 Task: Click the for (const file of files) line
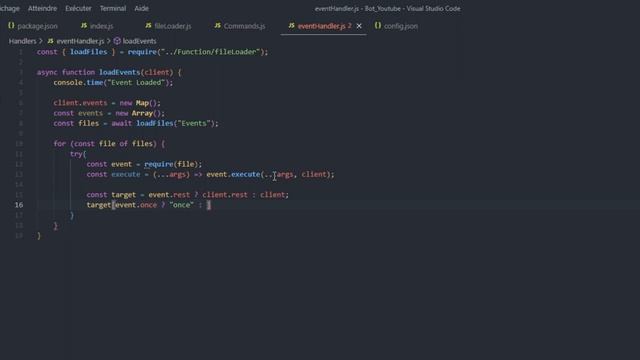[x=109, y=144]
